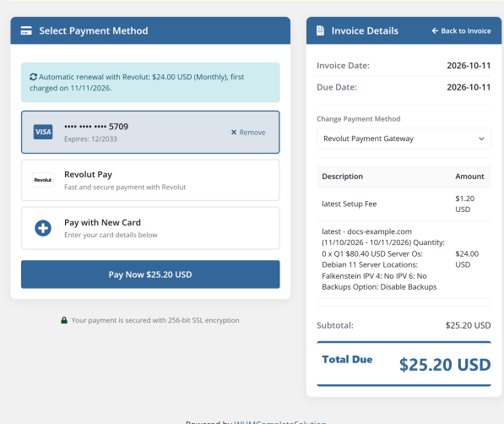Click the green padlock security icon
This screenshot has width=504, height=424.
pos(64,320)
